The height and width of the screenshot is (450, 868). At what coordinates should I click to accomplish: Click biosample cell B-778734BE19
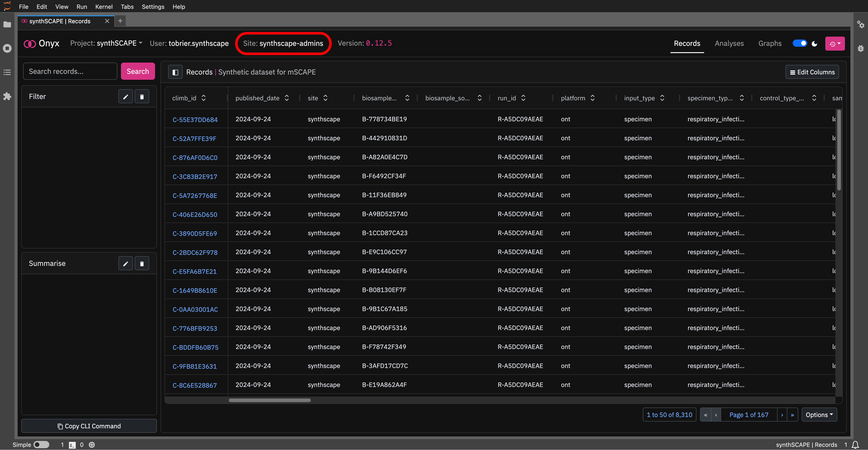click(384, 119)
